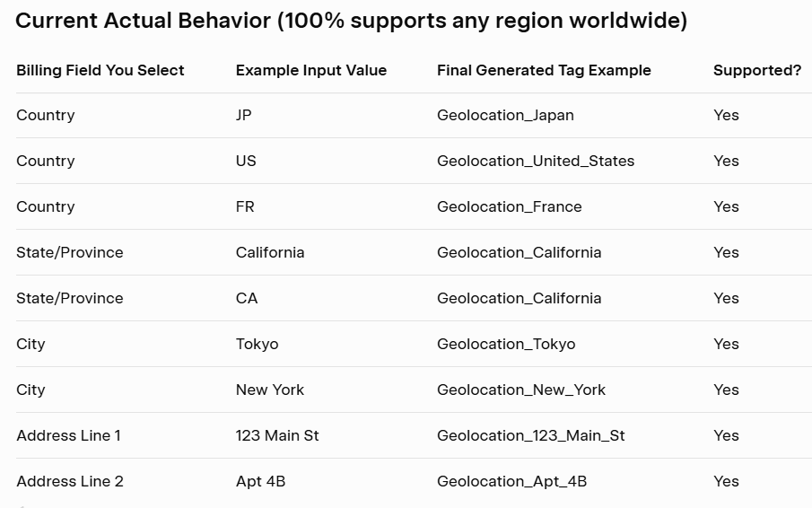Click the "Address Line 1" billing field
The height and width of the screenshot is (508, 812).
pyautogui.click(x=68, y=435)
